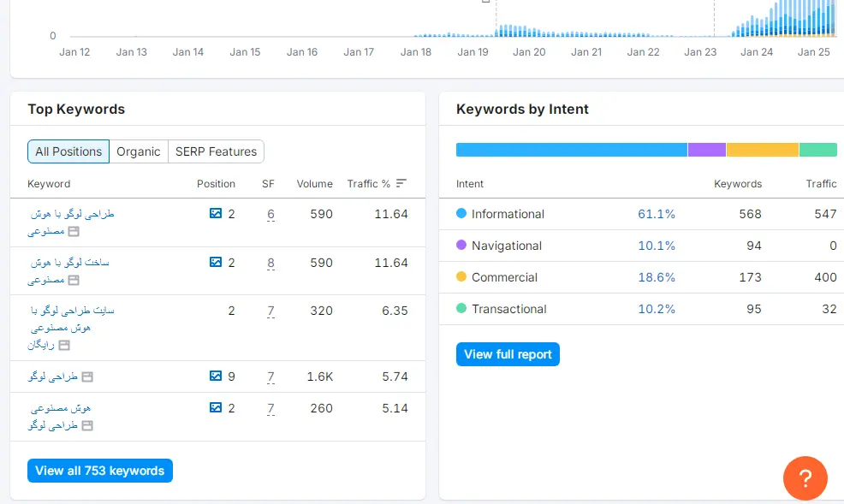Click purple Navigational segment of intent bar
Image resolution: width=844 pixels, height=504 pixels.
(x=707, y=150)
